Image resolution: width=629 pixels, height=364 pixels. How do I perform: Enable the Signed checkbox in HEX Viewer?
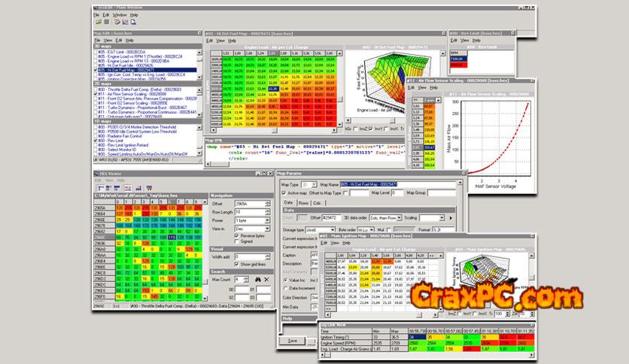[237, 241]
